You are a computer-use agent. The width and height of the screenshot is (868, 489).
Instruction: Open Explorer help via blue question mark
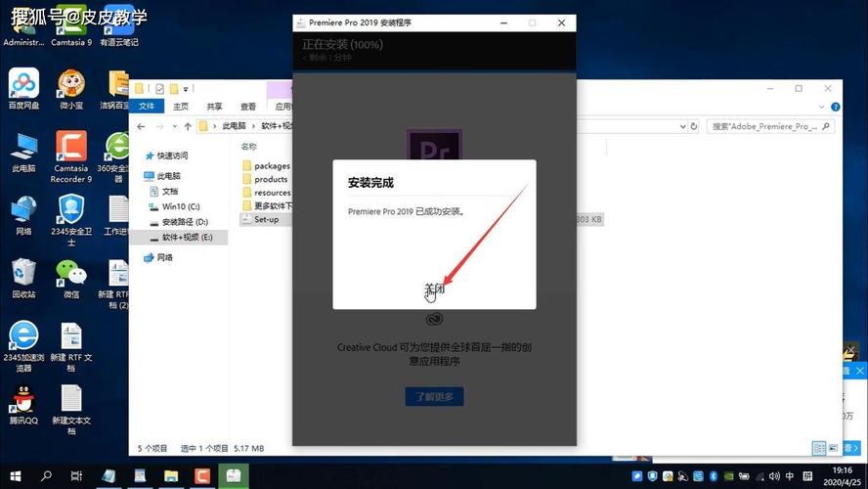pos(836,107)
